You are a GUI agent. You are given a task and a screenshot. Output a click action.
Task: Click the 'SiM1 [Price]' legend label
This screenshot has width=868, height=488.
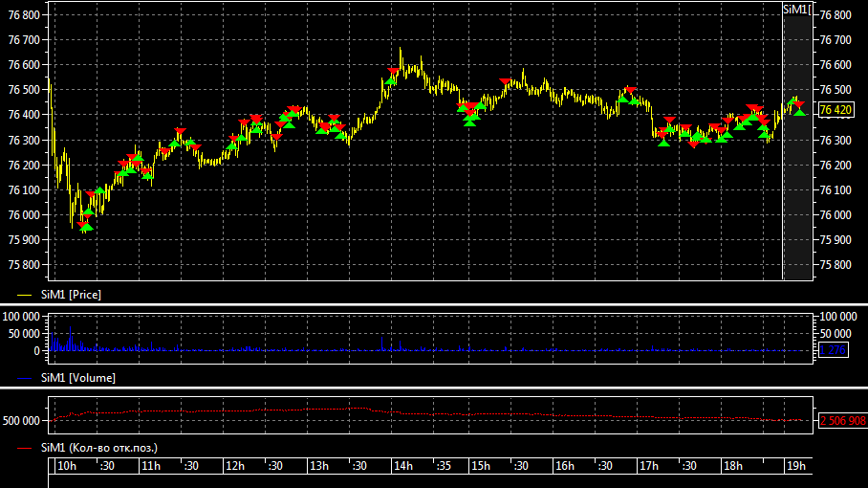pyautogui.click(x=71, y=295)
